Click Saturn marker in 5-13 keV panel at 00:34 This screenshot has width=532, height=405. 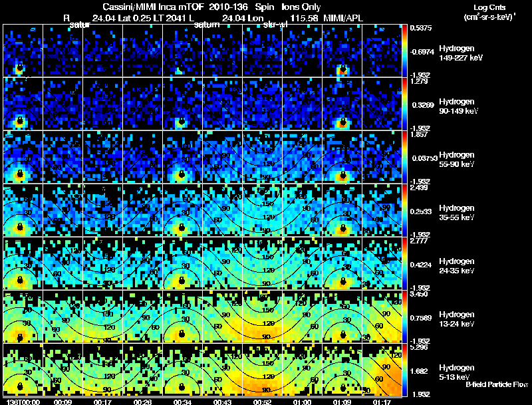point(182,387)
